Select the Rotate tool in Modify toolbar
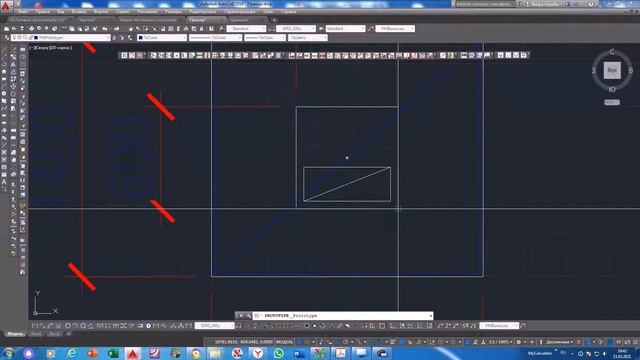640x360 pixels. point(13,94)
